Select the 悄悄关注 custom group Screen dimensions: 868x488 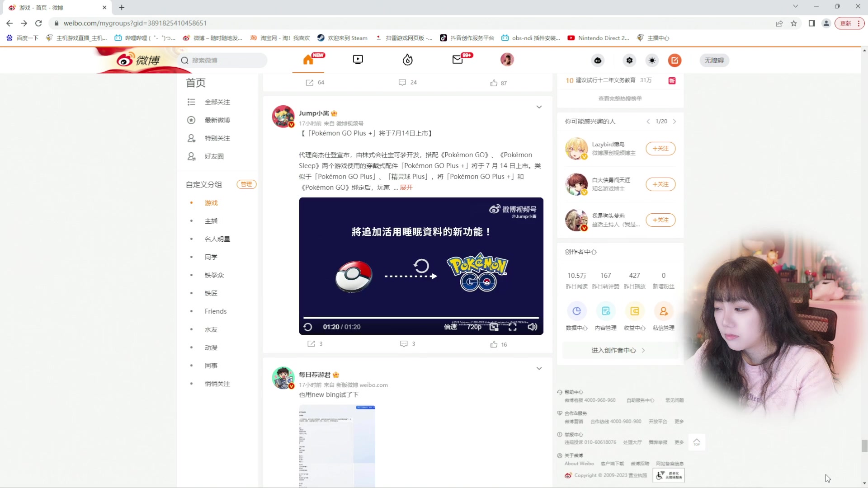[x=217, y=384]
